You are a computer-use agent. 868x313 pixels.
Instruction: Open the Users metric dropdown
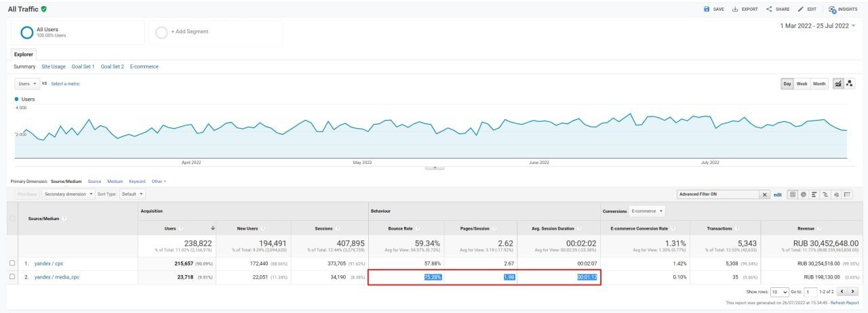pos(27,84)
